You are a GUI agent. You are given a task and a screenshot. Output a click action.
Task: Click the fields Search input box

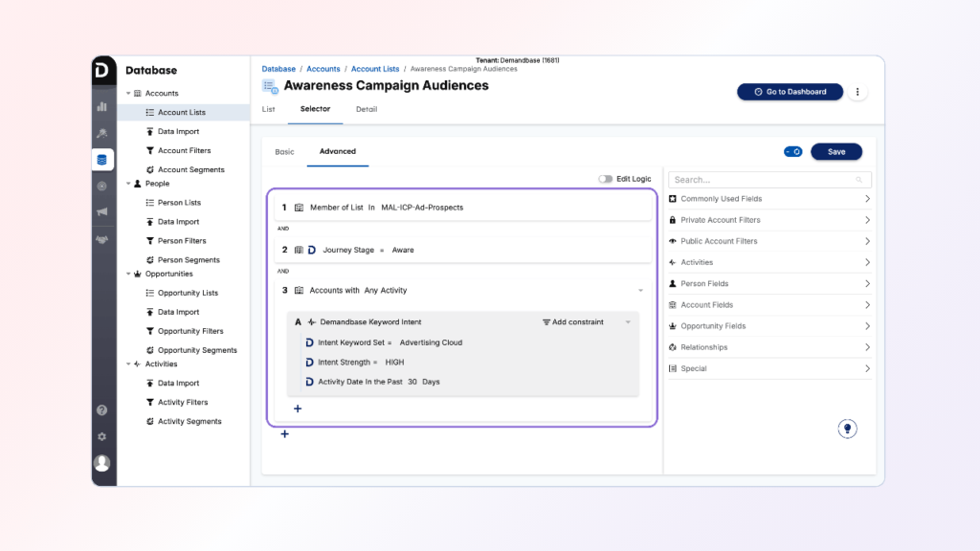763,180
